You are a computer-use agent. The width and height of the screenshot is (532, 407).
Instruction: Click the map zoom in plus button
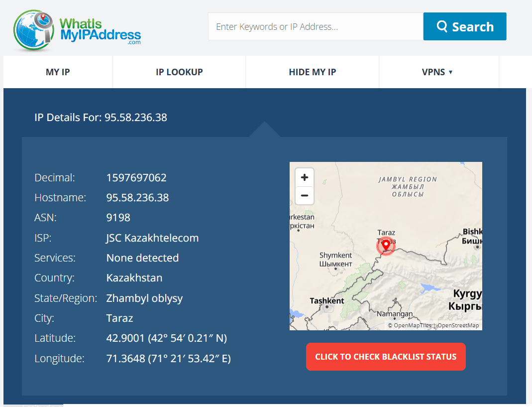tap(305, 177)
